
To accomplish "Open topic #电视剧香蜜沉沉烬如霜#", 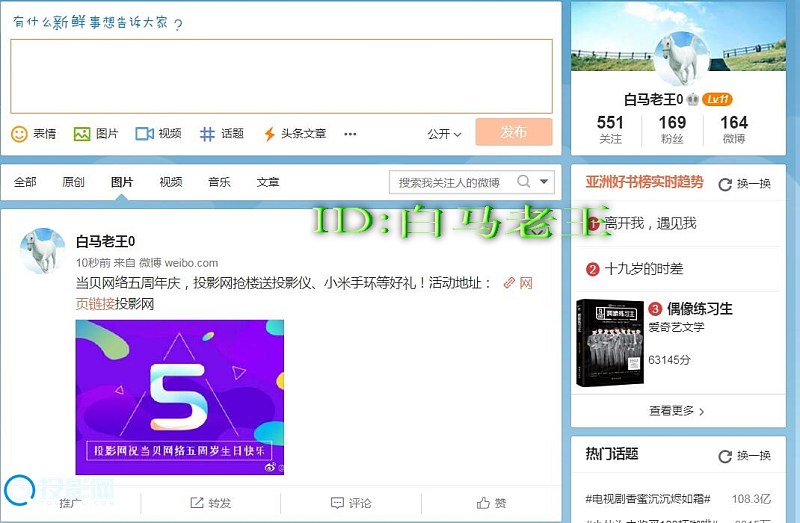I will [x=648, y=499].
